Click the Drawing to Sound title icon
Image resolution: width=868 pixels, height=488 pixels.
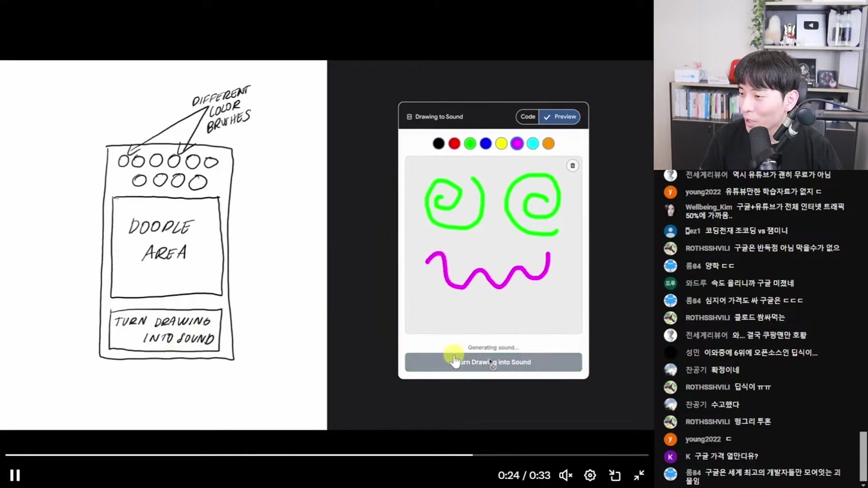click(x=409, y=117)
